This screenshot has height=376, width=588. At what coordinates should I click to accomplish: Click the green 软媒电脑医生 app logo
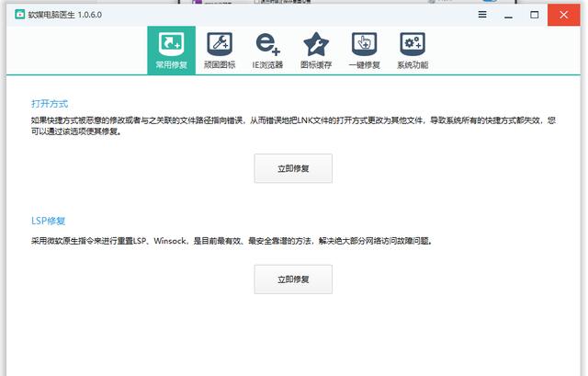click(x=18, y=15)
